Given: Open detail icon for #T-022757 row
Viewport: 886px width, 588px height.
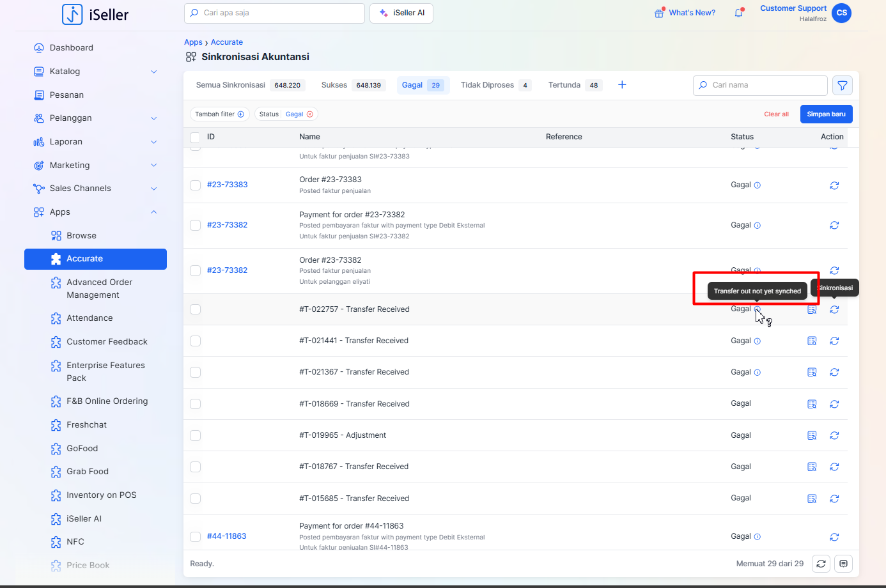Looking at the screenshot, I should (812, 309).
